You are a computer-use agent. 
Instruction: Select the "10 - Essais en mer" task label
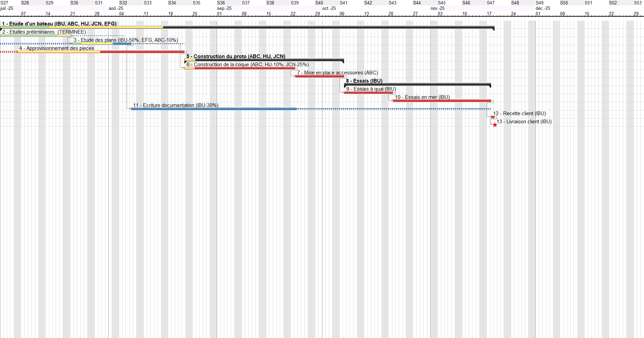(422, 97)
